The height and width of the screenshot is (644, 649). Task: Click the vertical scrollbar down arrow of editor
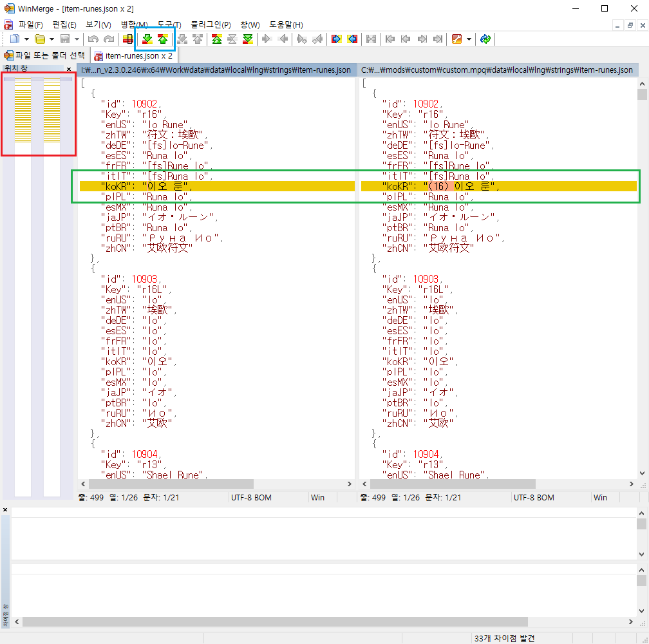click(x=642, y=473)
